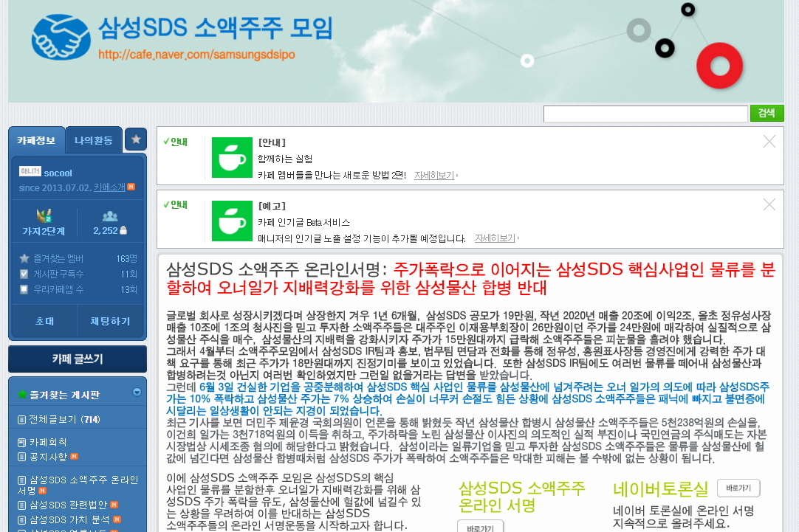Viewport: 799px width, 532px height.
Task: Click 바로가기 under 온라인 서명 heading
Action: pyautogui.click(x=481, y=527)
